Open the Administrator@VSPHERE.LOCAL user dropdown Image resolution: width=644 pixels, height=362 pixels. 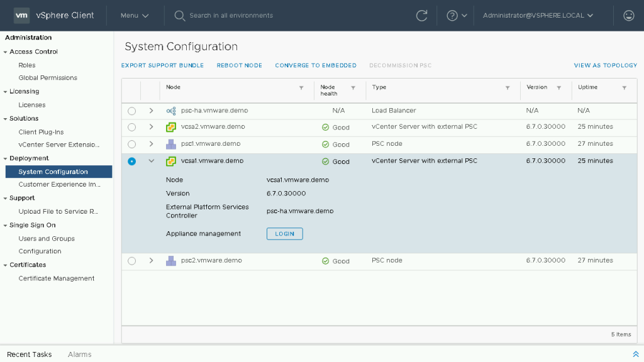(538, 16)
